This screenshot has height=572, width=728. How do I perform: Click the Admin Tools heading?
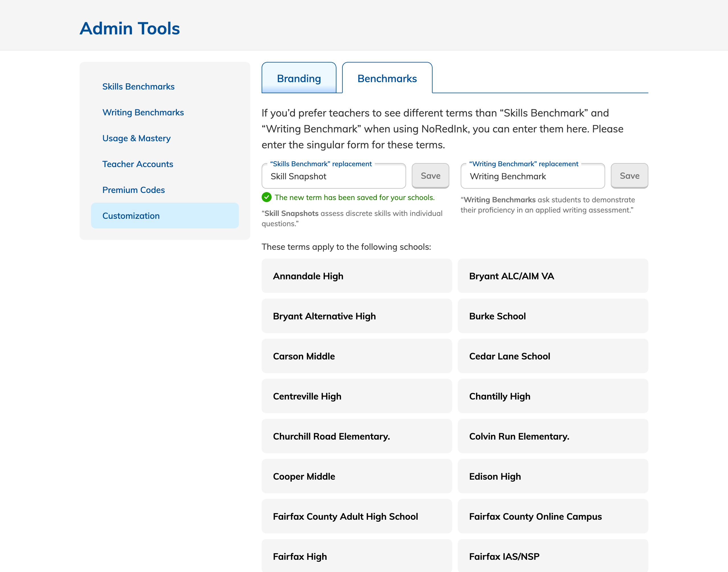click(x=130, y=28)
